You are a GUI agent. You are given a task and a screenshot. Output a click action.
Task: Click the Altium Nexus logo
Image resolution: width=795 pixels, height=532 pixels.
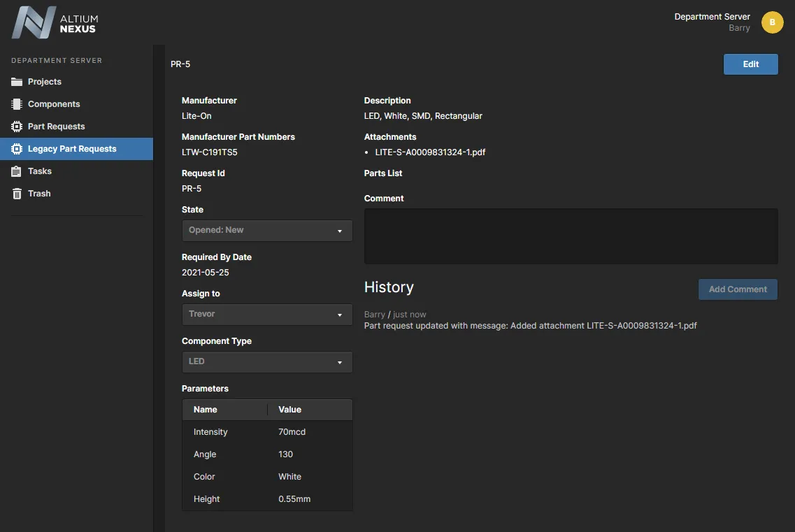pyautogui.click(x=55, y=22)
